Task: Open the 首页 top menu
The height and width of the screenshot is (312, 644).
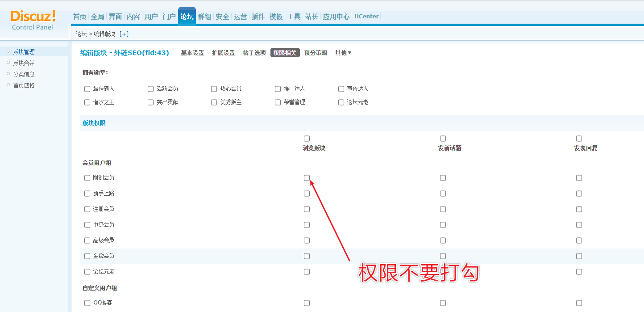Action: click(80, 17)
